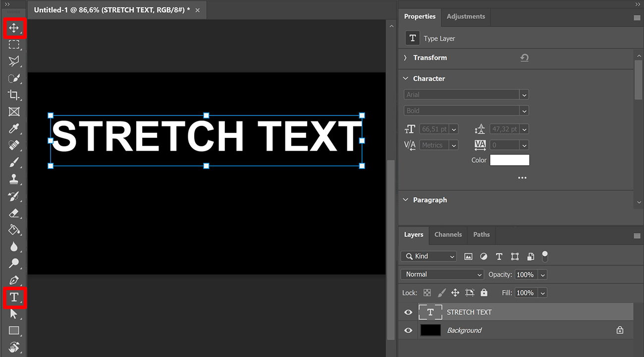This screenshot has height=357, width=644.
Task: Filter layers by type layers icon
Action: [499, 256]
